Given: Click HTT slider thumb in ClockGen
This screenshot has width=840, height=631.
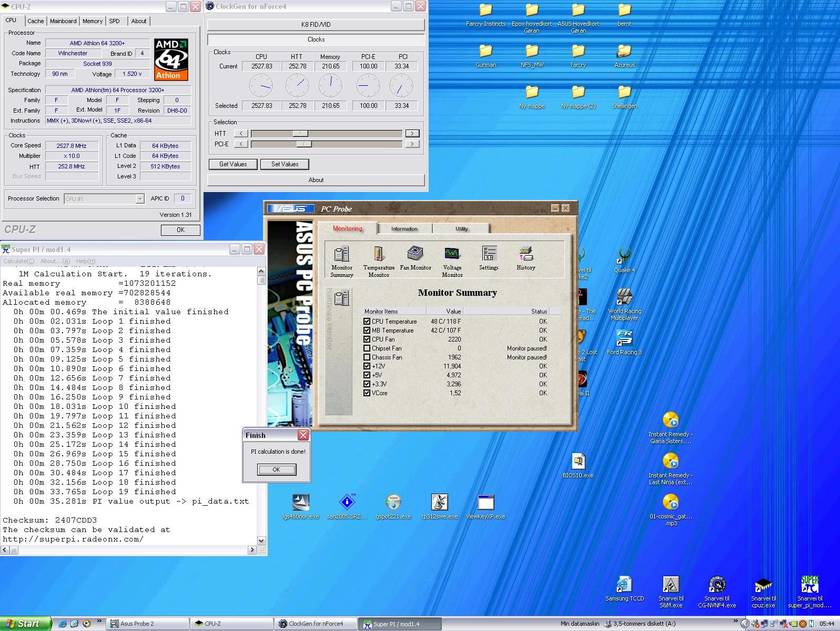Looking at the screenshot, I should point(300,133).
